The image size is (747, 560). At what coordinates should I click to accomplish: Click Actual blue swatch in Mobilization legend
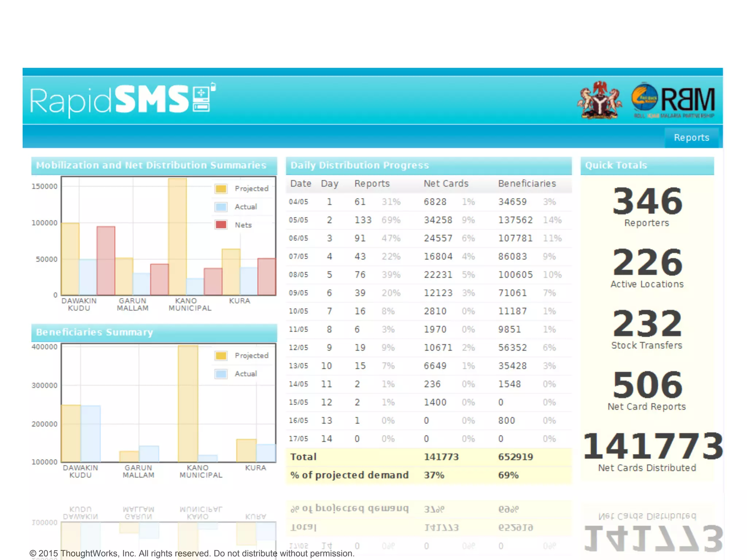coord(221,207)
